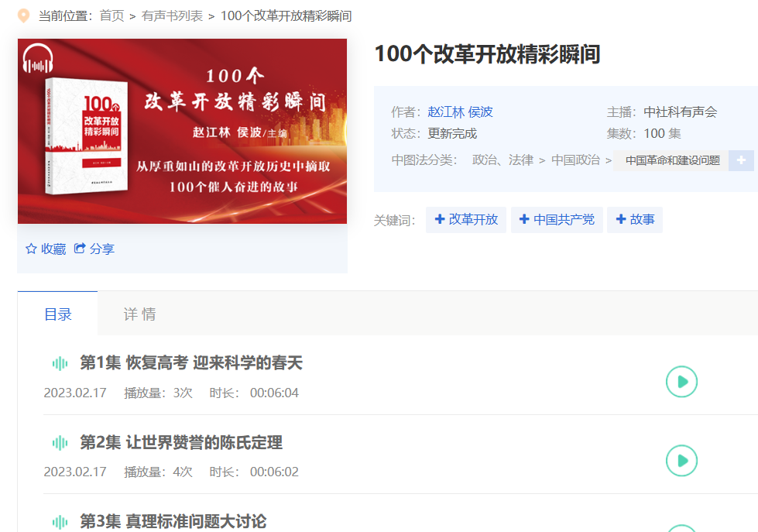Play episode 第2集 陈氏定理
This screenshot has height=532, width=758.
(x=681, y=461)
